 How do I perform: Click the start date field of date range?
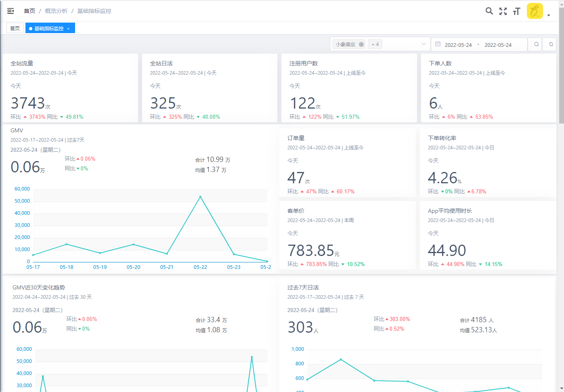[458, 45]
